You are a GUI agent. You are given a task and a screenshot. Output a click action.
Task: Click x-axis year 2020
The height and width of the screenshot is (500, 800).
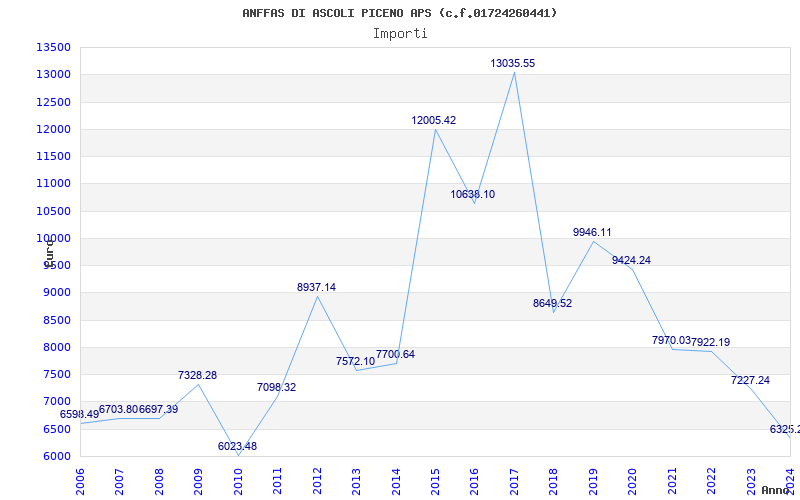click(x=633, y=482)
